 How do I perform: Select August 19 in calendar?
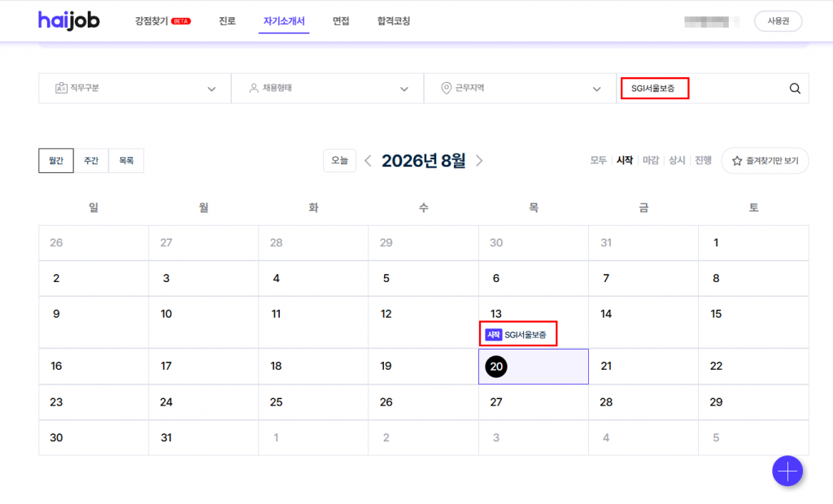point(423,367)
